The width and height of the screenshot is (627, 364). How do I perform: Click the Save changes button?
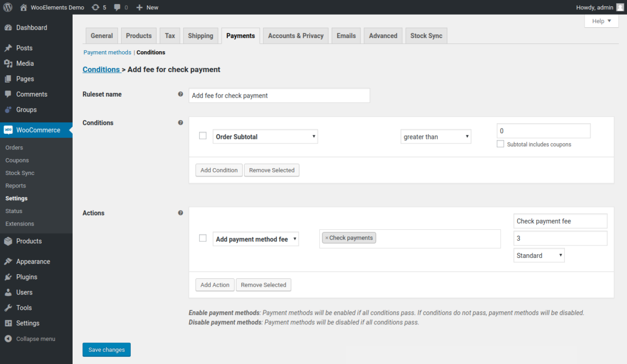(x=106, y=349)
